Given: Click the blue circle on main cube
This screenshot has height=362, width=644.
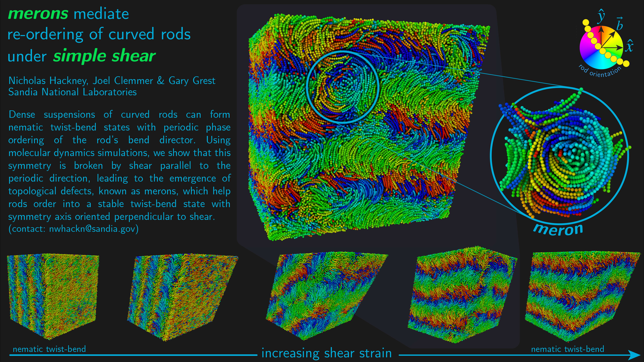Looking at the screenshot, I should (x=342, y=87).
